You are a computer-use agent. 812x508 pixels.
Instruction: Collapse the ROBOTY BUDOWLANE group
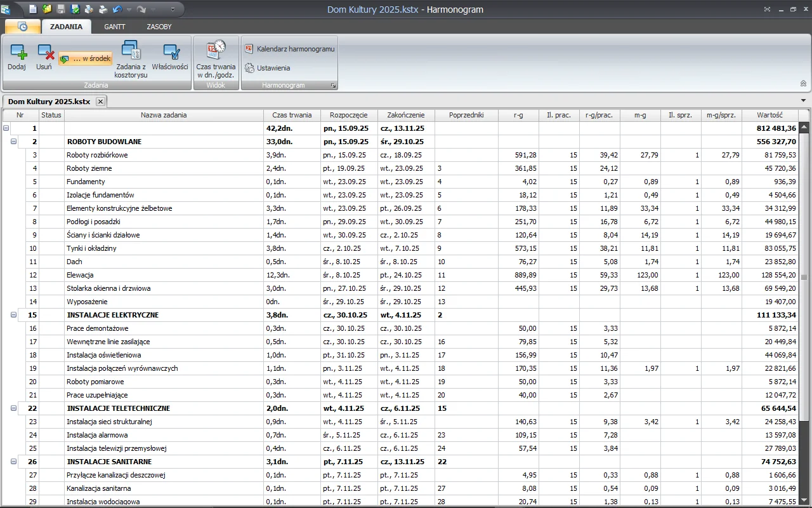point(14,142)
